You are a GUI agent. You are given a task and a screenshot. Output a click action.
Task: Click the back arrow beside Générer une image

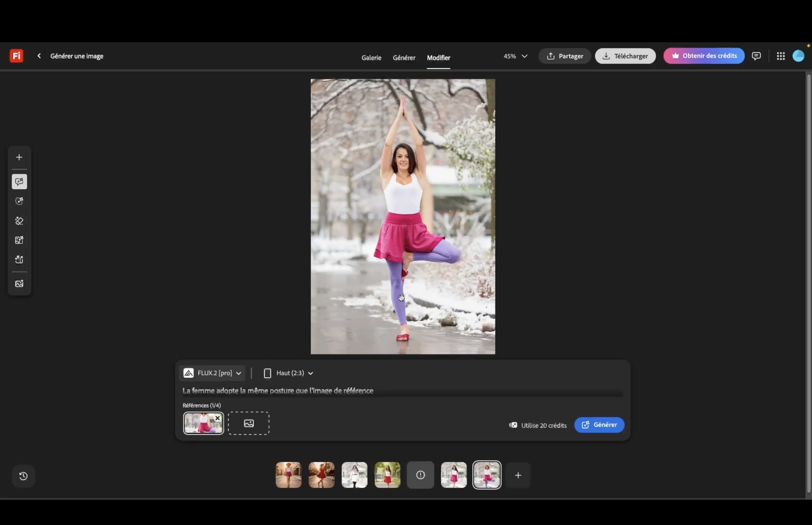point(39,56)
